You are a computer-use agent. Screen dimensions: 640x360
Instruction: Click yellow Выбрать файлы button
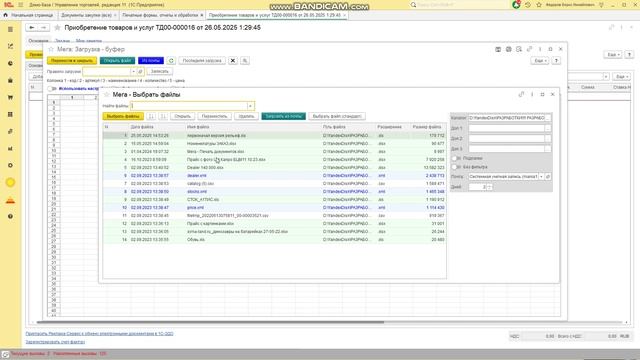tap(123, 116)
